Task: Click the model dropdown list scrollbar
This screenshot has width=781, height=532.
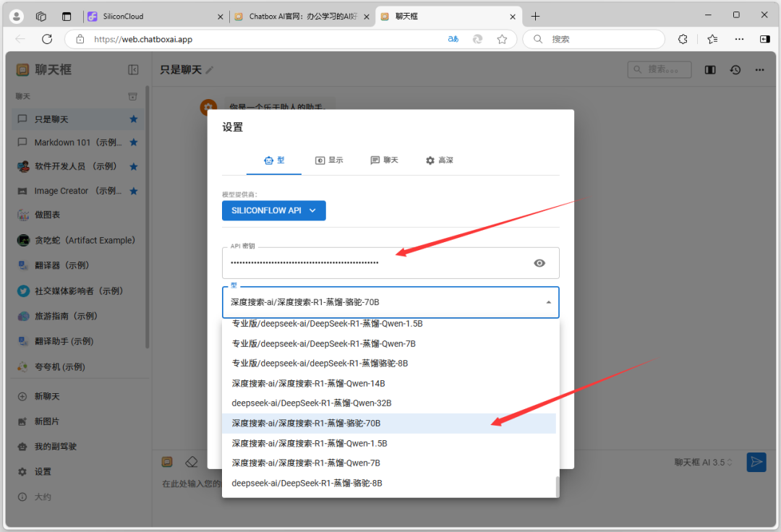Action: (558, 486)
